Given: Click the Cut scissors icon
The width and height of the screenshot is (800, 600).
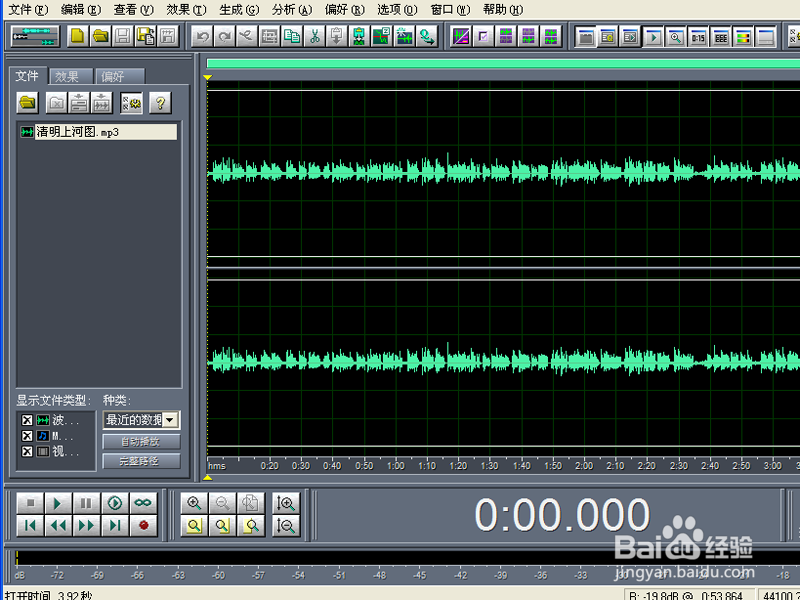Looking at the screenshot, I should [x=314, y=36].
